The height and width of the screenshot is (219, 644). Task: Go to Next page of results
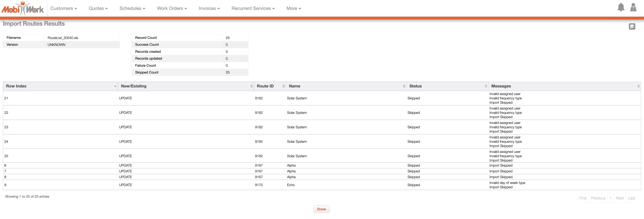tap(619, 198)
